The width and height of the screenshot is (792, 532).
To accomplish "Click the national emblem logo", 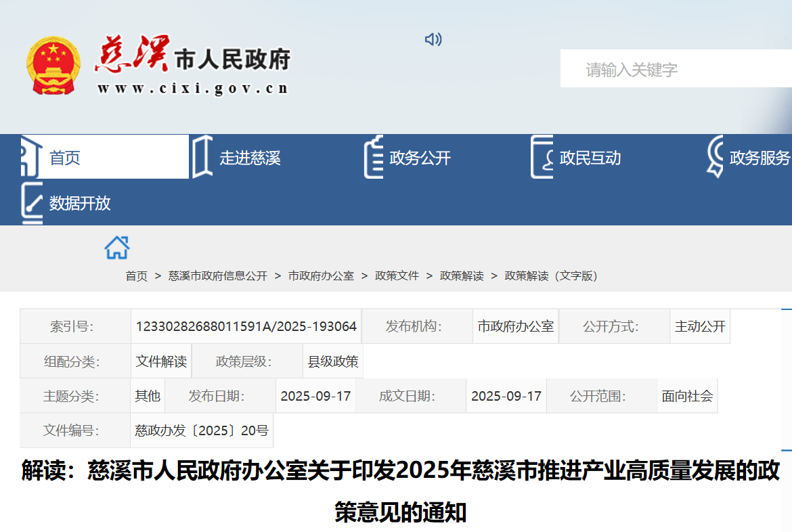I will tap(53, 66).
